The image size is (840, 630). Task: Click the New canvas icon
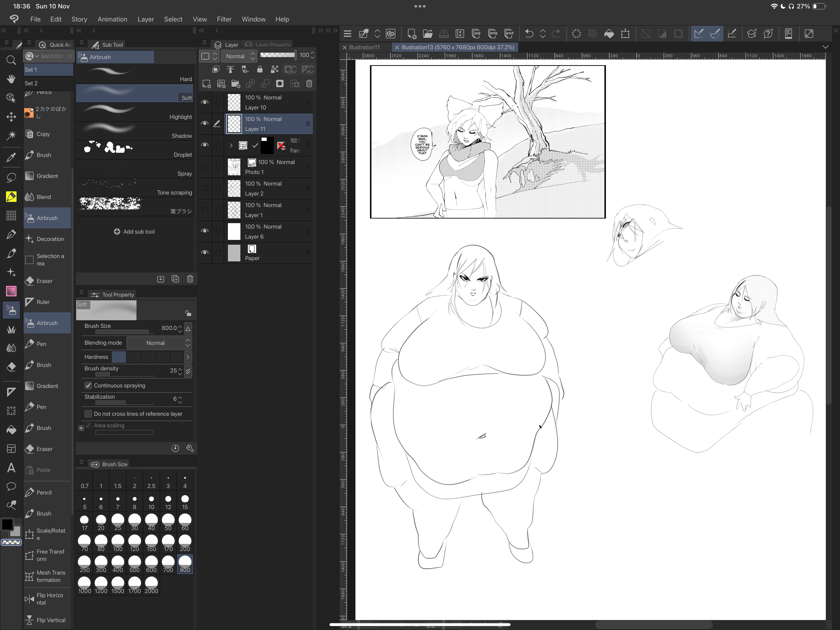click(x=412, y=34)
